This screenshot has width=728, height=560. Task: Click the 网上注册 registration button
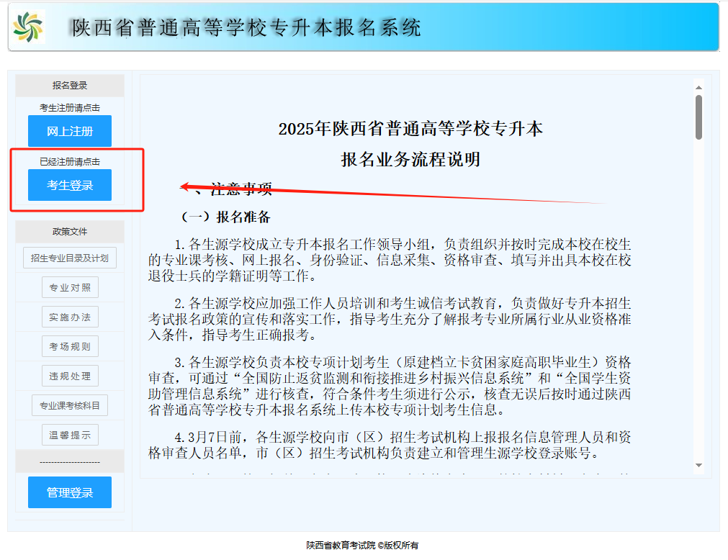pyautogui.click(x=69, y=131)
